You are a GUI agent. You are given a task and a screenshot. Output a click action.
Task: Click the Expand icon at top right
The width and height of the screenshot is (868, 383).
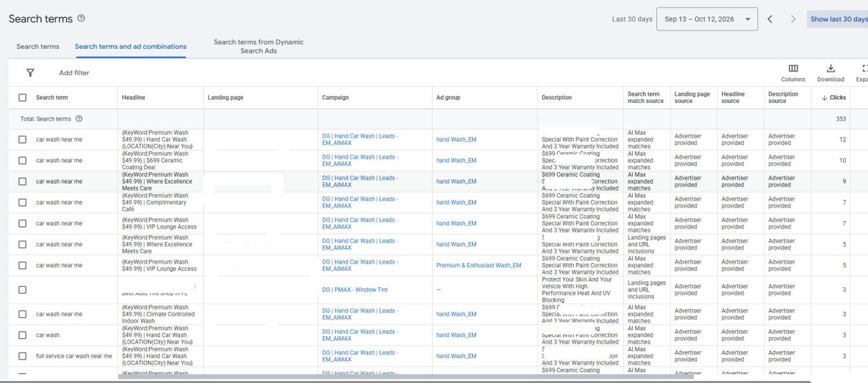click(x=865, y=68)
